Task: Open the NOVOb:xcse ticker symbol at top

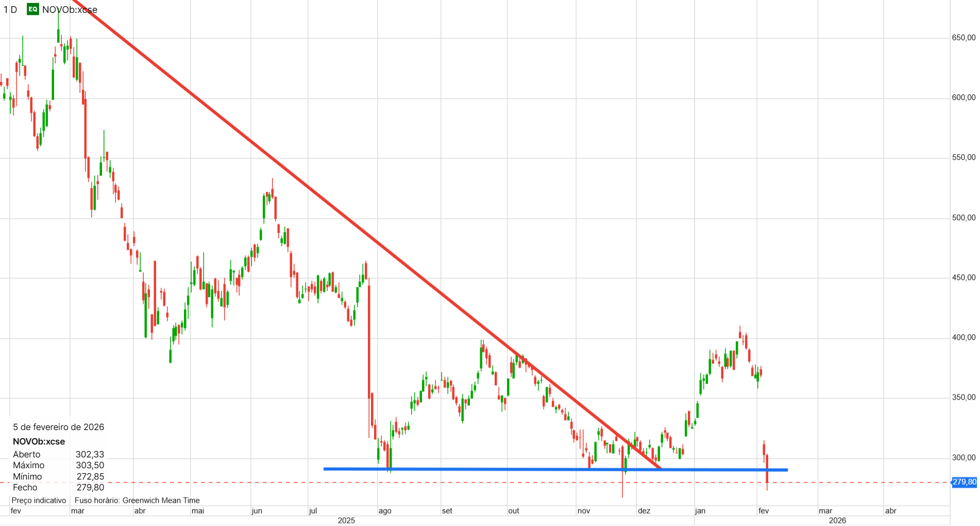Action: [x=70, y=9]
